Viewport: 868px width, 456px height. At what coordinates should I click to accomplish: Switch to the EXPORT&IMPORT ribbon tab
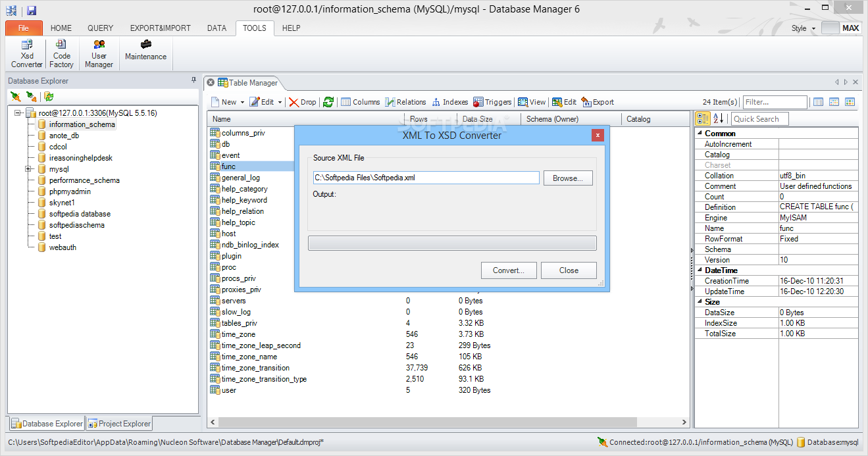tap(161, 28)
